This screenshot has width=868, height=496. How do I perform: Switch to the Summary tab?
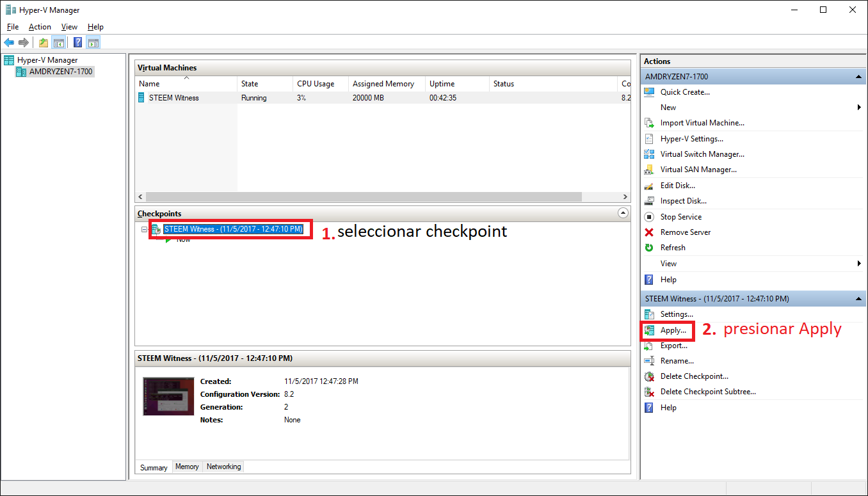pyautogui.click(x=154, y=468)
